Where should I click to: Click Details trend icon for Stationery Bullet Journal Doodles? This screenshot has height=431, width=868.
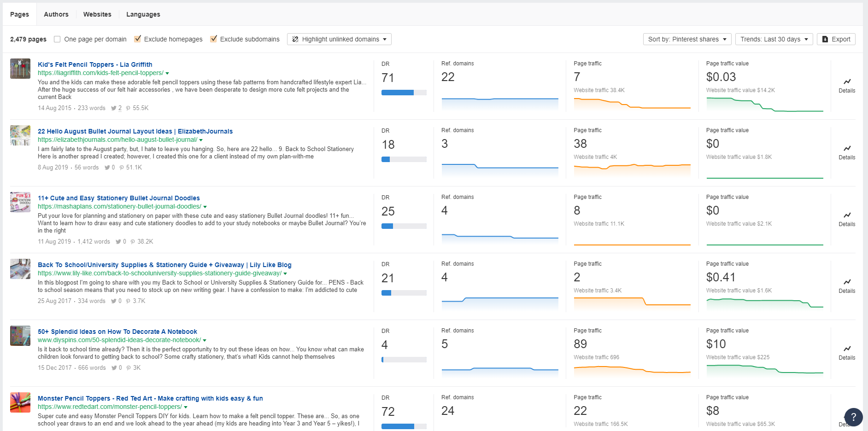click(x=847, y=215)
